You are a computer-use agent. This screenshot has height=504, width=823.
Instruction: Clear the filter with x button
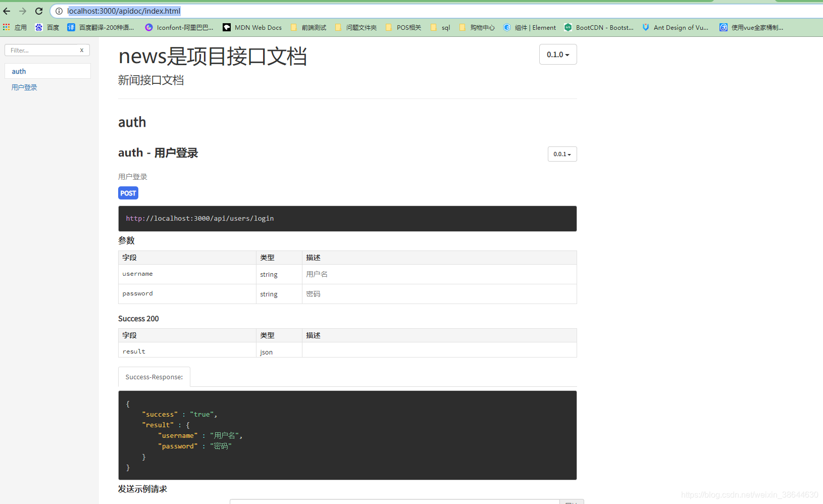pyautogui.click(x=82, y=50)
